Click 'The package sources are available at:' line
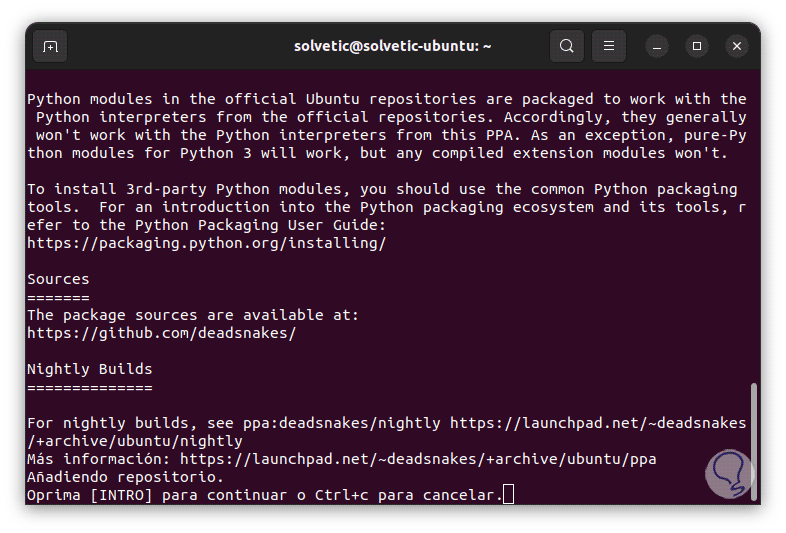Viewport: 786px width, 533px height. pyautogui.click(x=192, y=315)
